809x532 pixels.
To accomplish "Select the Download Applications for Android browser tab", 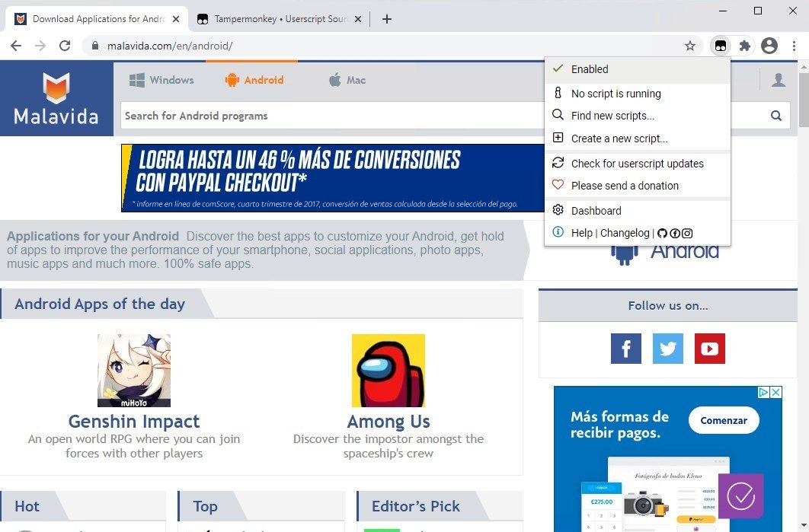I will click(x=97, y=19).
